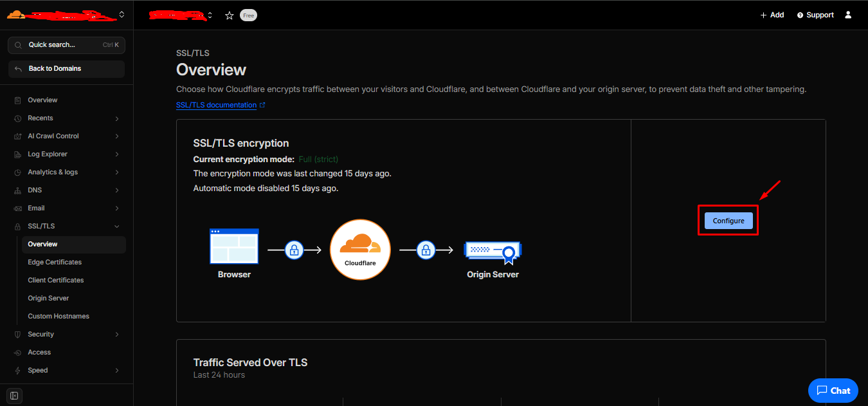Click the Full (strict) mode text

(x=318, y=159)
